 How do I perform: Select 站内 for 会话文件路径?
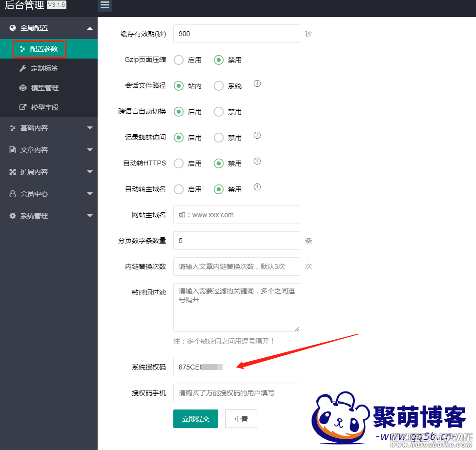(x=179, y=86)
